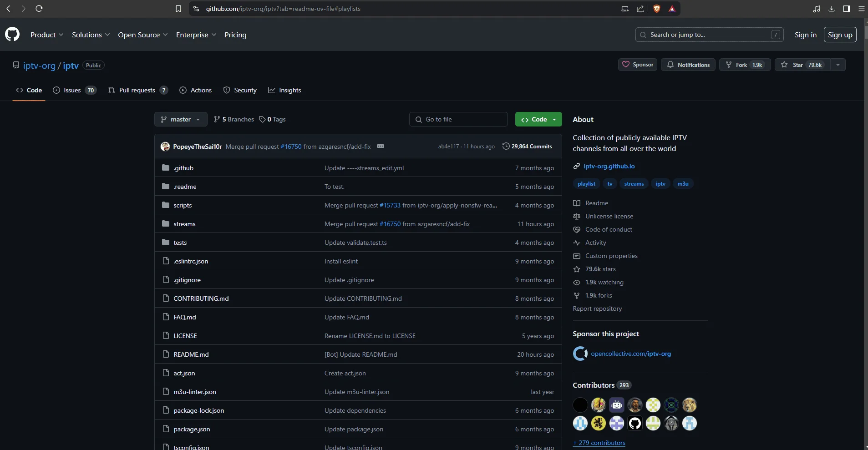Open PopeyeTheSai10r's avatar
Screen dimensions: 868x450
tap(165, 147)
